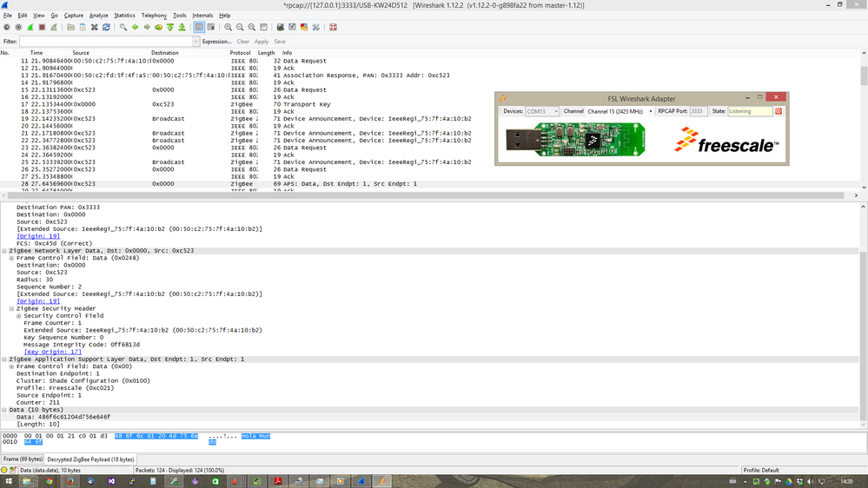Collapse ZigBee Network Layer Data tree node
This screenshot has width=868, height=488.
pyautogui.click(x=4, y=251)
